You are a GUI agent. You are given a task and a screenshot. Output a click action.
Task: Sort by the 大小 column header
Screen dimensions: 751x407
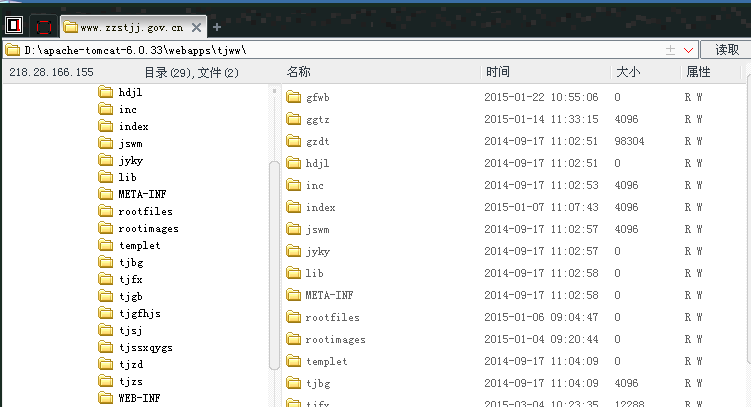(x=628, y=72)
